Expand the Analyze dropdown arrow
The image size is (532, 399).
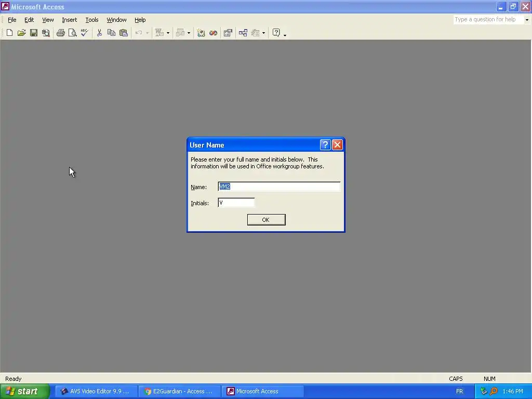pos(189,33)
